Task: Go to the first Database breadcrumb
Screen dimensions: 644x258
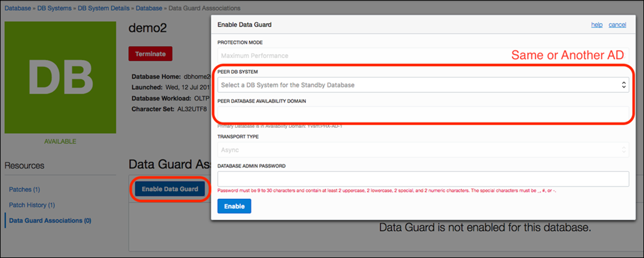Action: click(18, 8)
